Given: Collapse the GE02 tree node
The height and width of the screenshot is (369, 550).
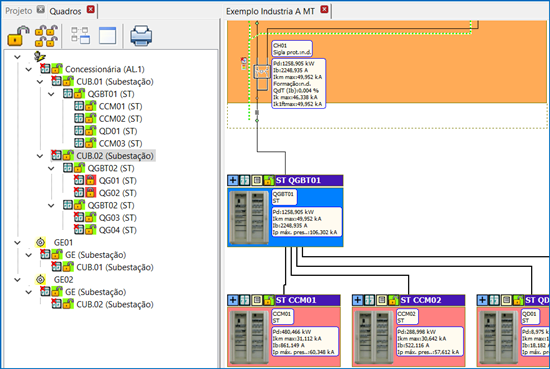Looking at the screenshot, I should coord(18,280).
